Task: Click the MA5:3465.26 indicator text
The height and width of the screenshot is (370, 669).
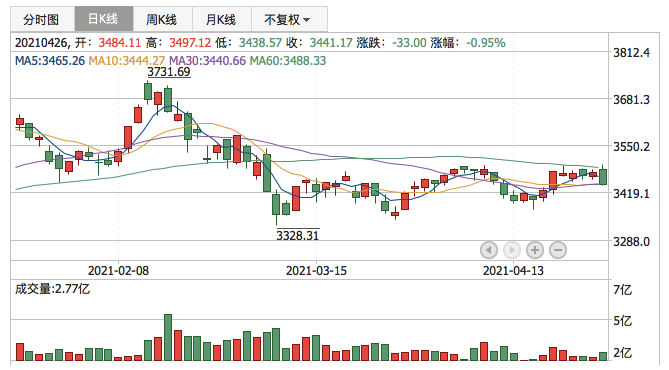Action: [50, 61]
